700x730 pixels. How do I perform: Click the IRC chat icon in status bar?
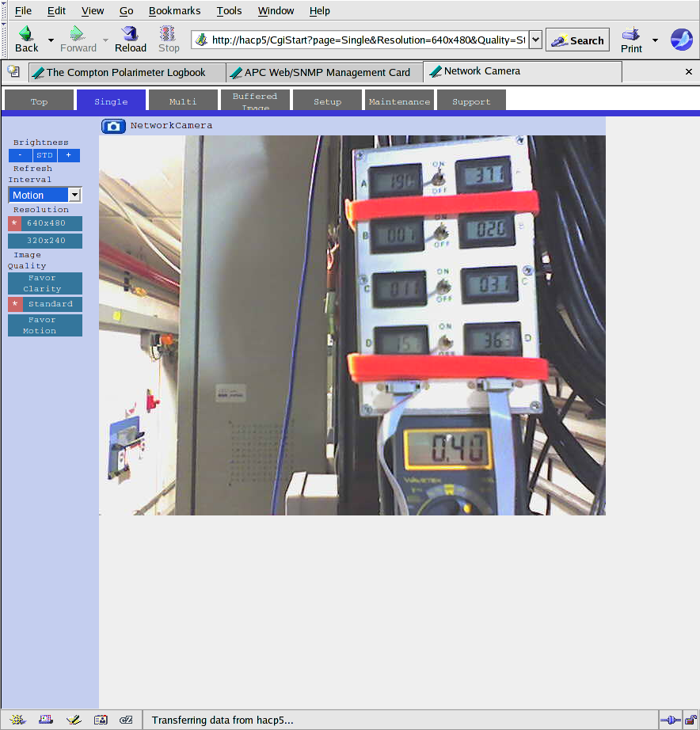point(126,720)
